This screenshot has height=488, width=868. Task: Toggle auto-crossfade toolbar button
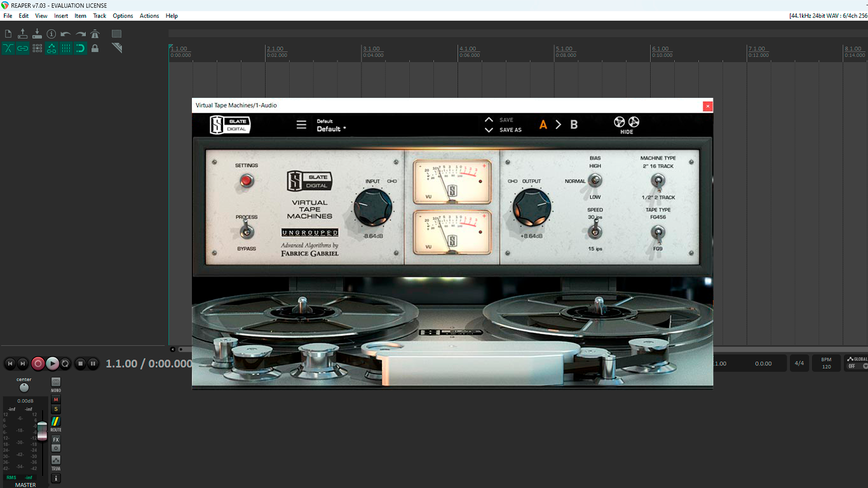8,48
